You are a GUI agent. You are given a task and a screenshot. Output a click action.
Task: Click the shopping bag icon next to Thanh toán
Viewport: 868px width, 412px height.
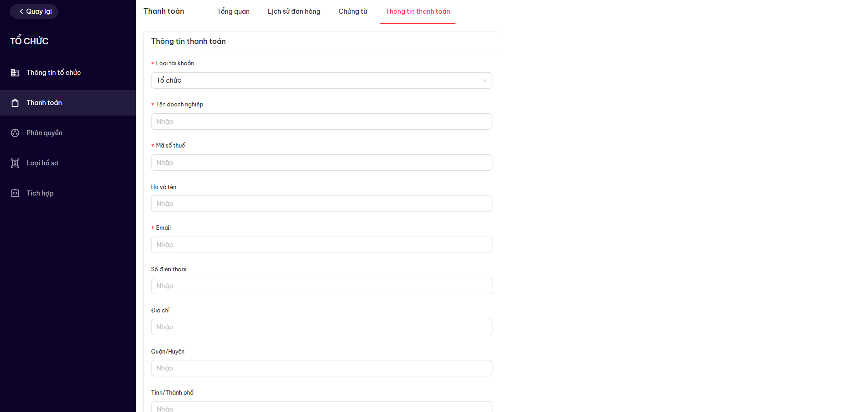click(x=15, y=103)
